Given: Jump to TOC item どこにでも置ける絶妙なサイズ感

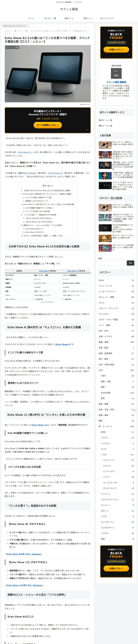Looking at the screenshot, I should [x=38, y=197].
